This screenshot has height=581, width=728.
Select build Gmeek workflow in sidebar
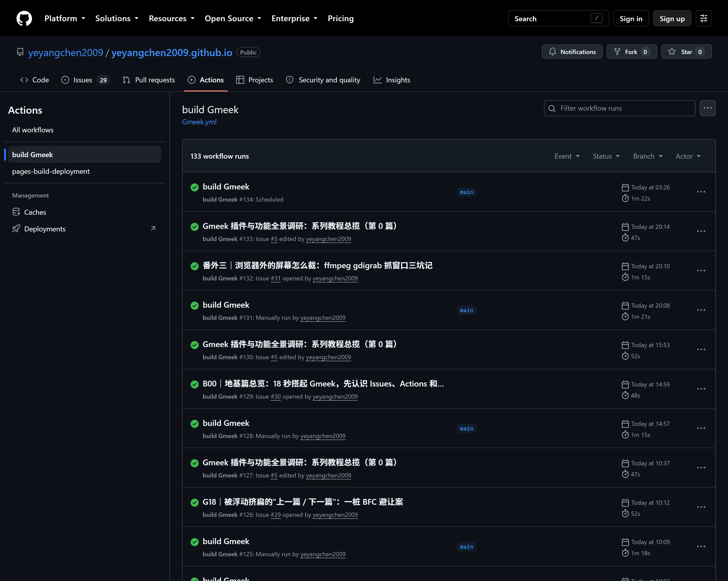click(84, 155)
